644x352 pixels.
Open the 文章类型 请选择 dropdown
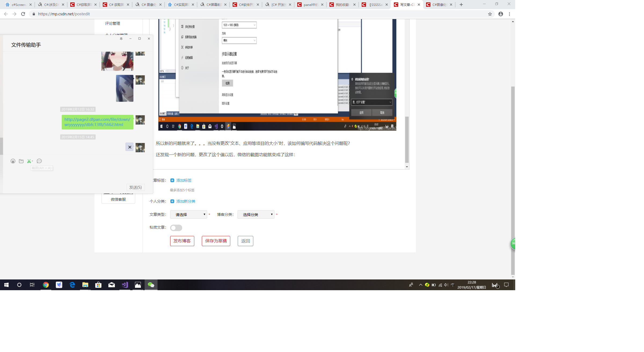click(x=188, y=214)
